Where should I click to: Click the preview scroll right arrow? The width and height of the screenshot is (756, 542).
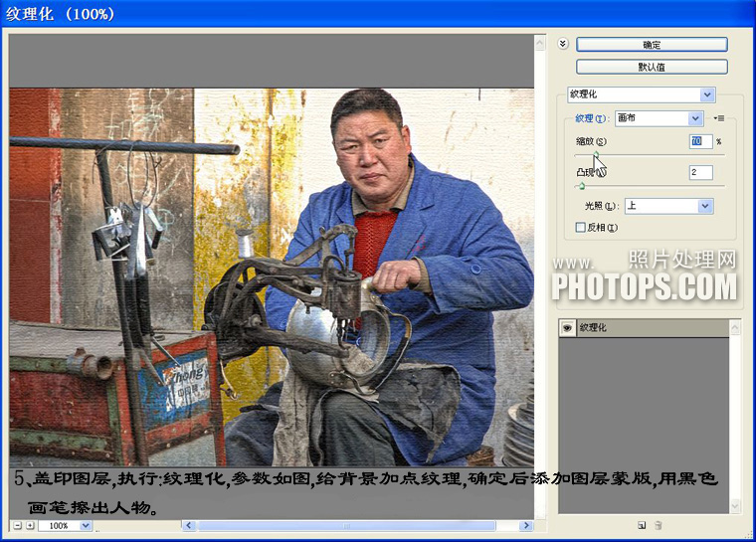[526, 526]
